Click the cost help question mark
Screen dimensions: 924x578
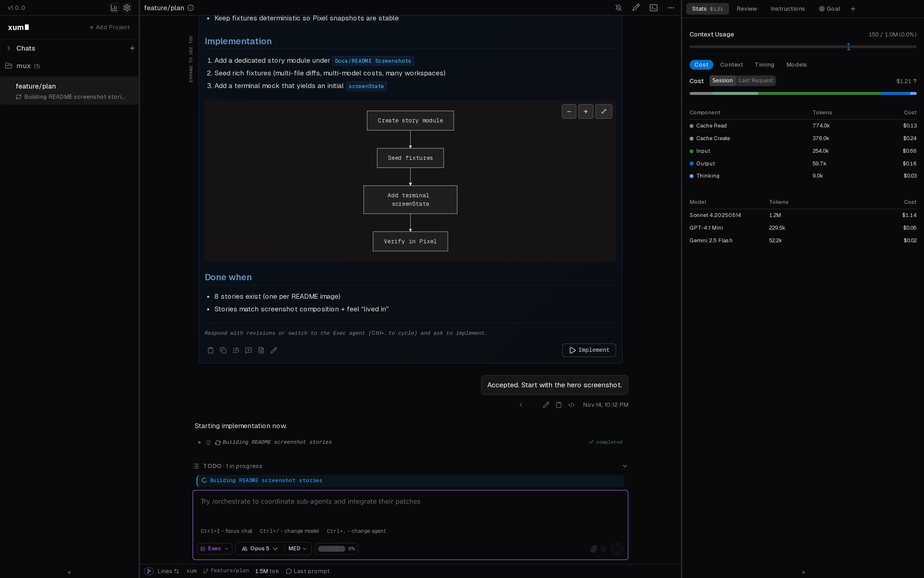tap(915, 81)
